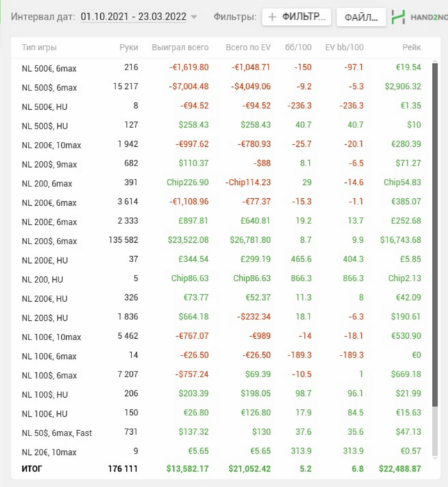Click the date interval 01.10.2021 - 23.03.2022
The image size is (448, 487).
pos(134,17)
